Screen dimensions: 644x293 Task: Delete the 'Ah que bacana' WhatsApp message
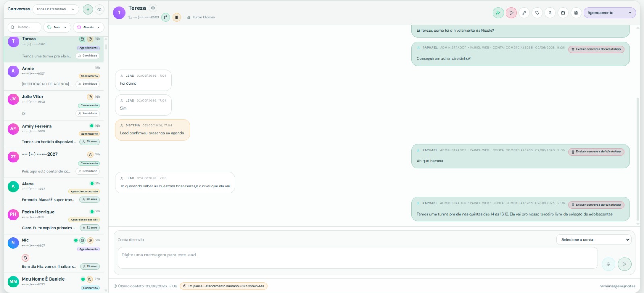click(596, 152)
